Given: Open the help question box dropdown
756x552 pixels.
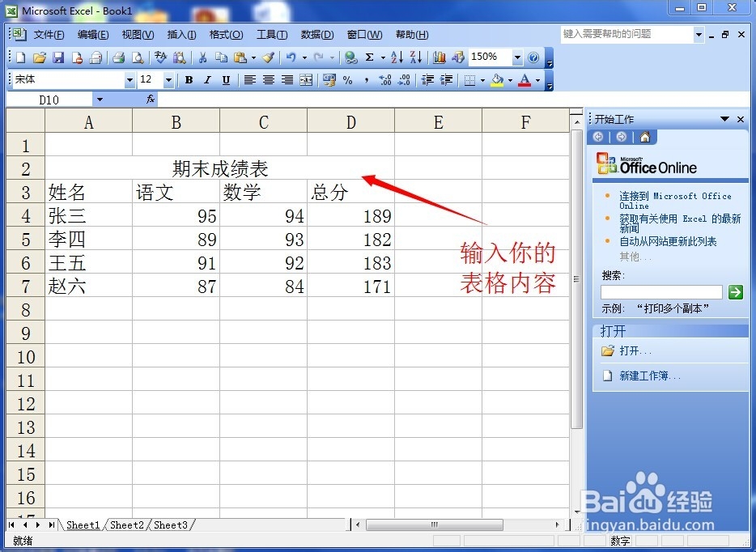Looking at the screenshot, I should (x=699, y=34).
